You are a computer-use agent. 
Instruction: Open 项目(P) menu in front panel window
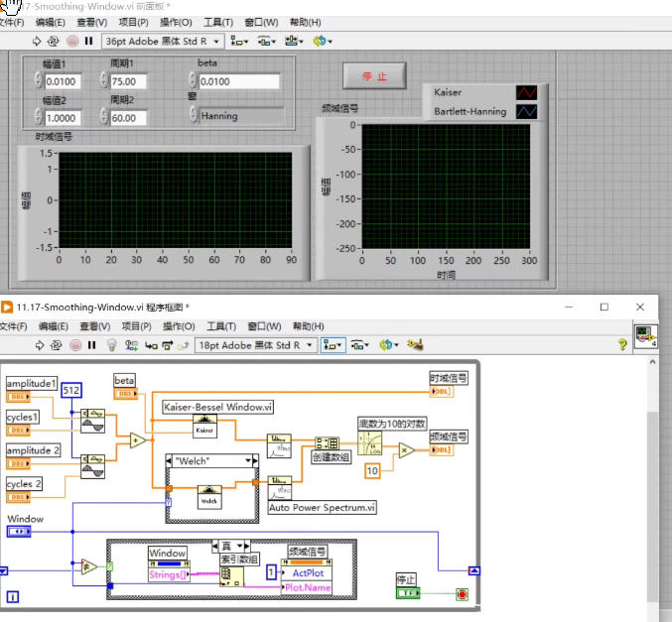tap(133, 22)
